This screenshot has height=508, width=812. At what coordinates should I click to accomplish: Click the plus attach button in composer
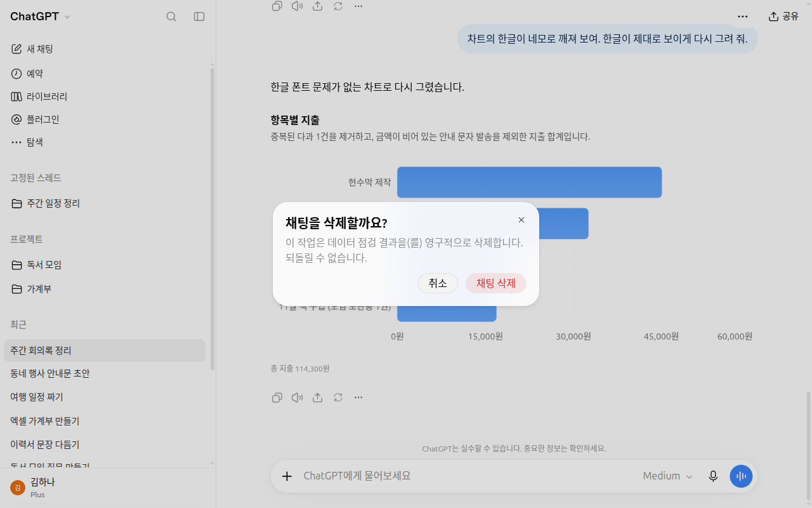[287, 476]
